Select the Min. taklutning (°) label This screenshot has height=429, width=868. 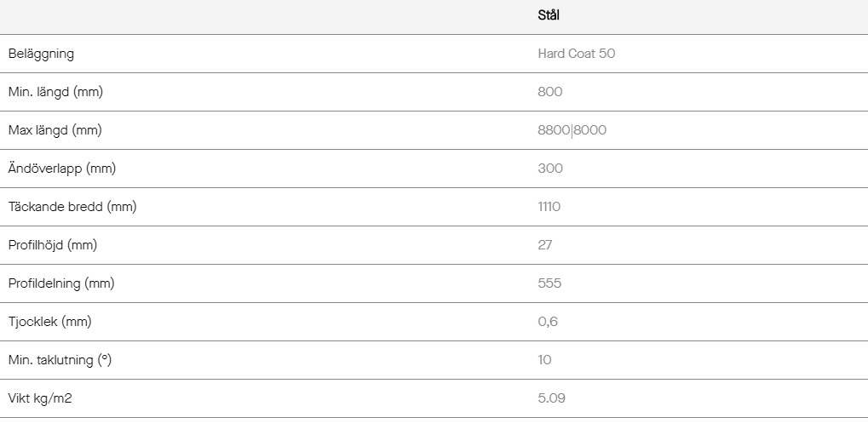click(x=60, y=360)
